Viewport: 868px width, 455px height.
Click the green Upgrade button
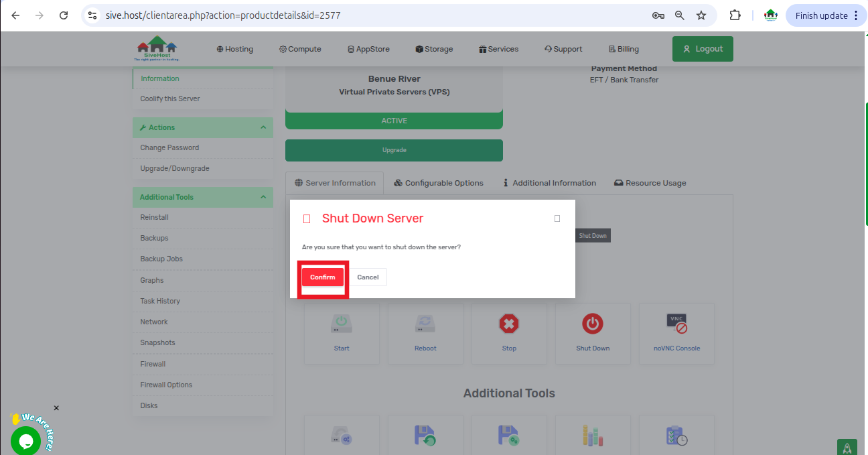click(x=394, y=150)
